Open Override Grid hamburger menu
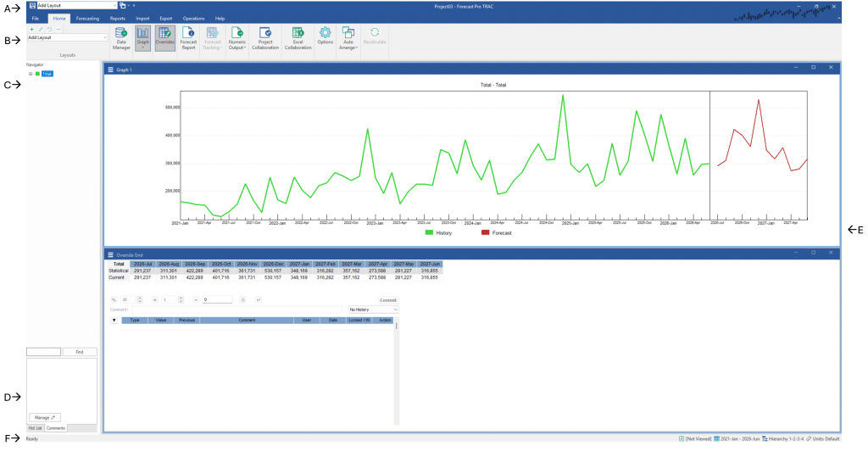The height and width of the screenshot is (457, 868). pos(110,254)
